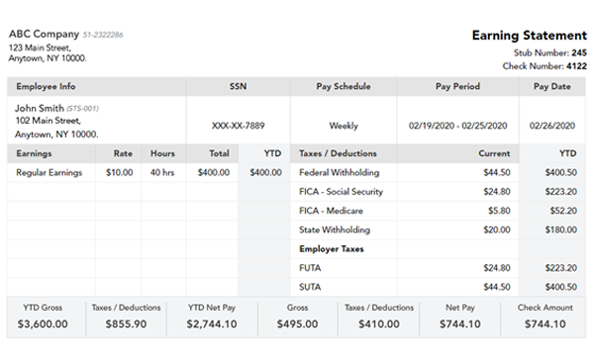Select State Withholding current $20.00
Screen dimensions: 594x364
(x=497, y=230)
